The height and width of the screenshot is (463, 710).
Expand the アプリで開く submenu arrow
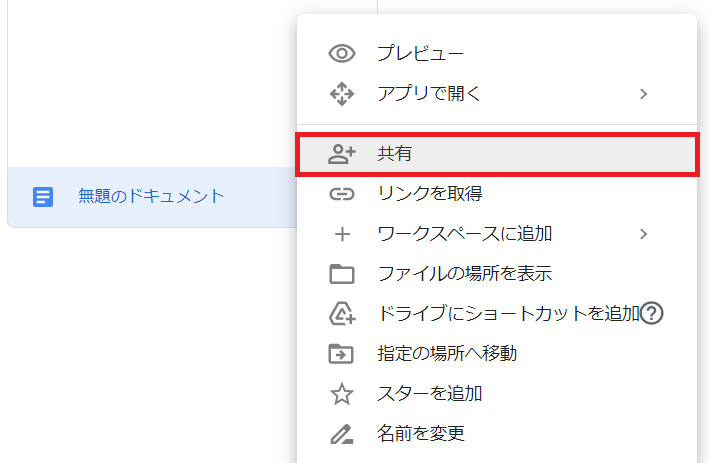pyautogui.click(x=643, y=94)
